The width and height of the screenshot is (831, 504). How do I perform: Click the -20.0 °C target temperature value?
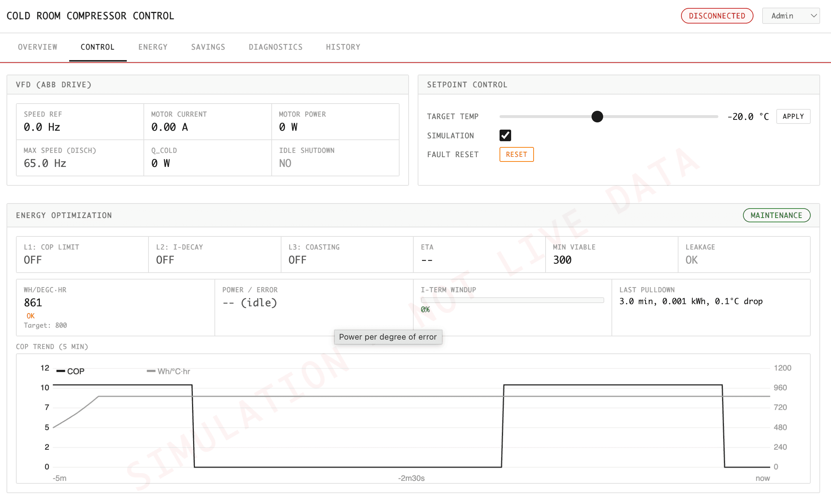(x=748, y=117)
